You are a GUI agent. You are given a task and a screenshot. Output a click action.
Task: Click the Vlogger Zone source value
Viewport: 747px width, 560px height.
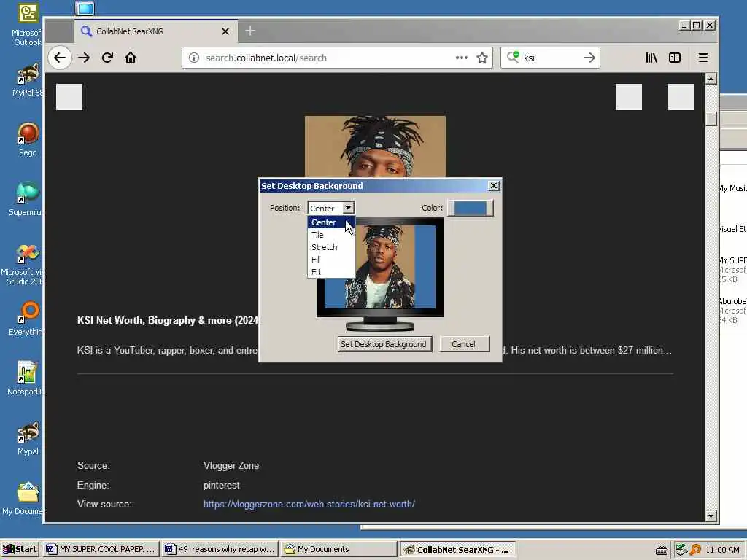(x=231, y=465)
